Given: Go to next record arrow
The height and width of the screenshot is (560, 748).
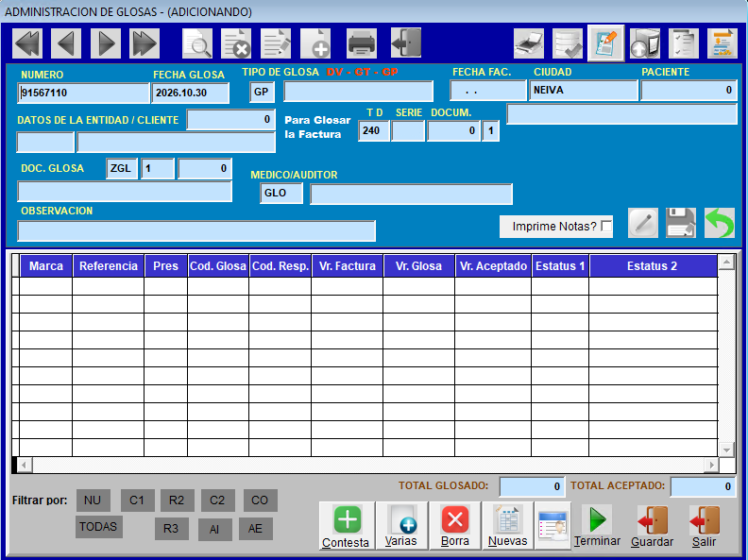Looking at the screenshot, I should click(x=106, y=43).
